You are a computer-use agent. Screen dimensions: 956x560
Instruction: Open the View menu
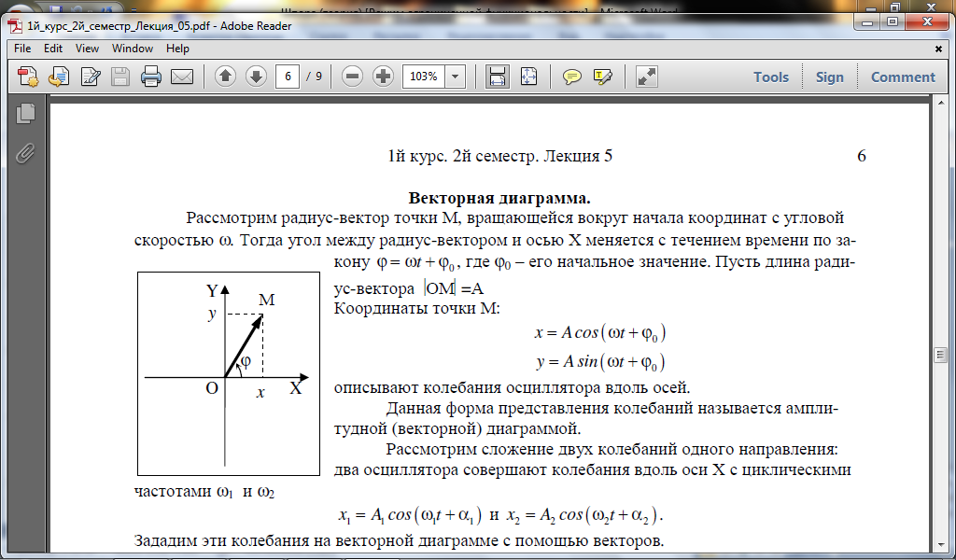point(87,49)
